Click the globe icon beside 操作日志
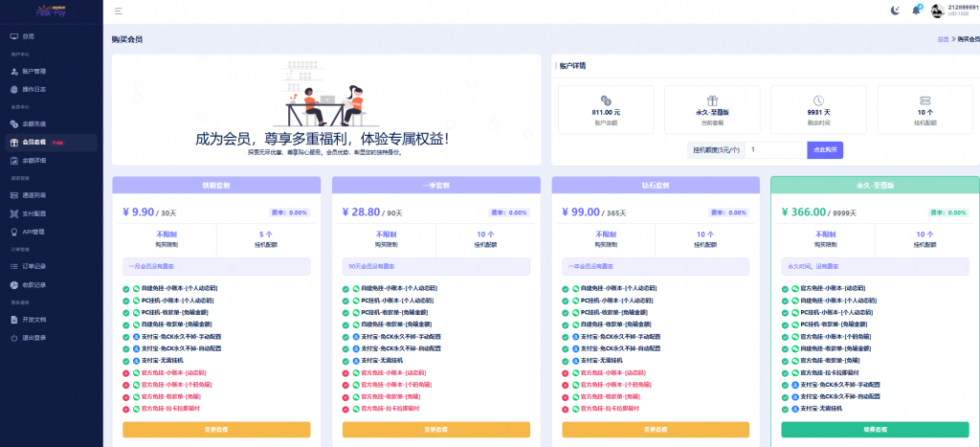 tap(14, 89)
